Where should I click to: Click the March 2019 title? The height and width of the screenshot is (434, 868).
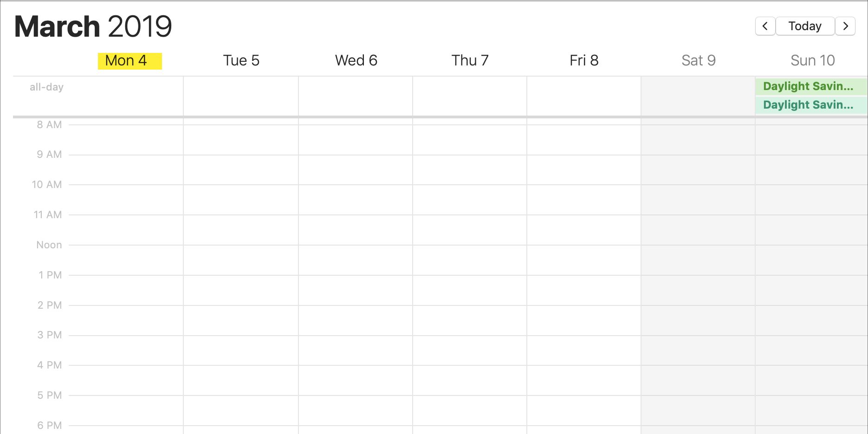(x=93, y=26)
